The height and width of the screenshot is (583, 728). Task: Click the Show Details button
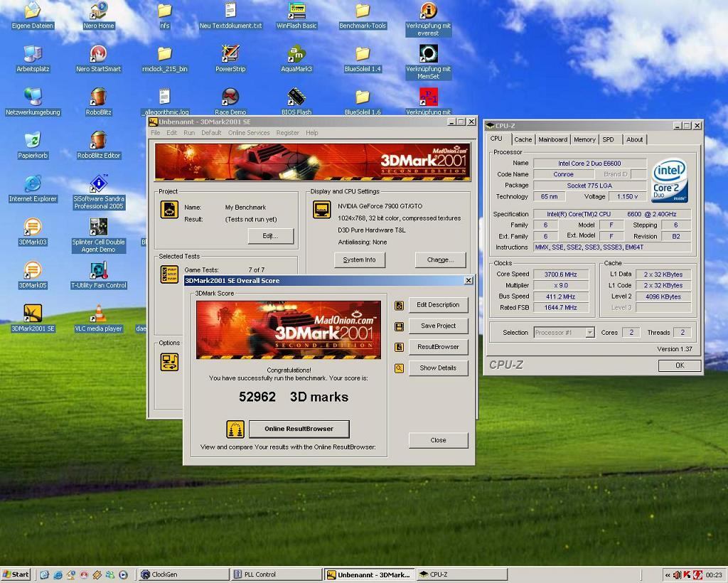coord(438,368)
